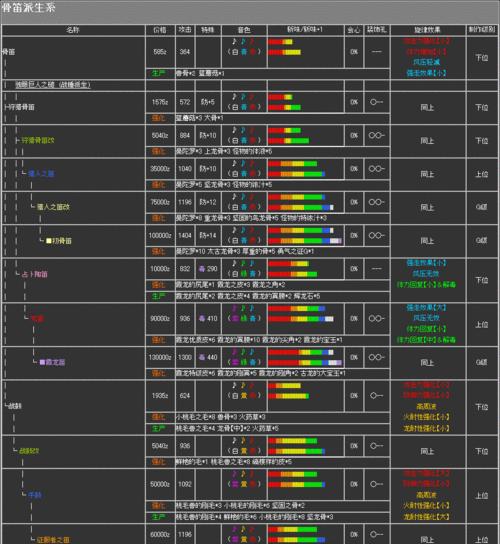Viewport: 500px width, 544px height.
Task: Select the pink 占卜陶笛 tree entry
Action: 35,274
